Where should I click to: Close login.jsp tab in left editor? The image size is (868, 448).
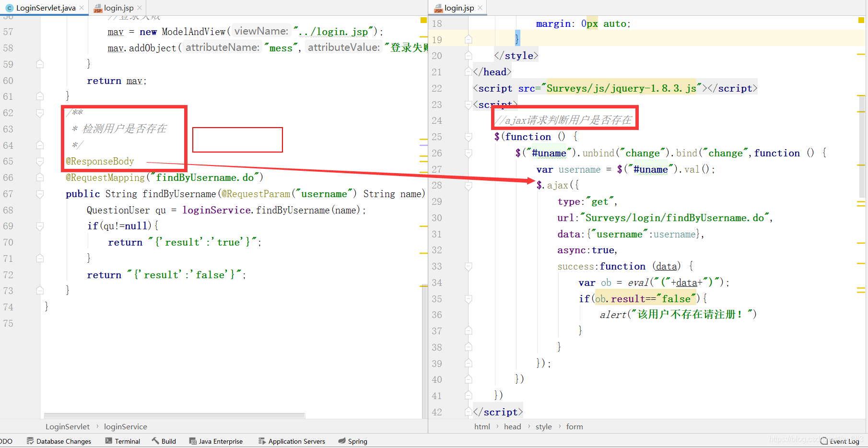pyautogui.click(x=140, y=8)
